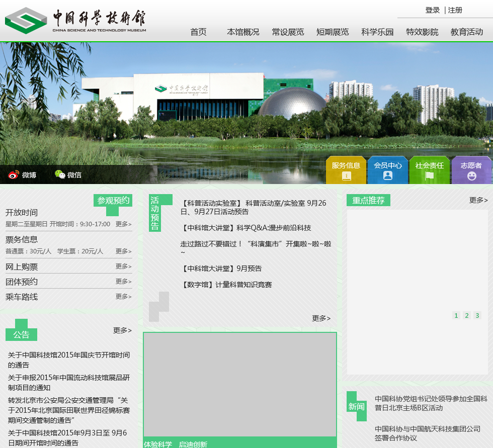Click 注册 register link
Viewport: 493px width, 448px height.
pyautogui.click(x=455, y=10)
